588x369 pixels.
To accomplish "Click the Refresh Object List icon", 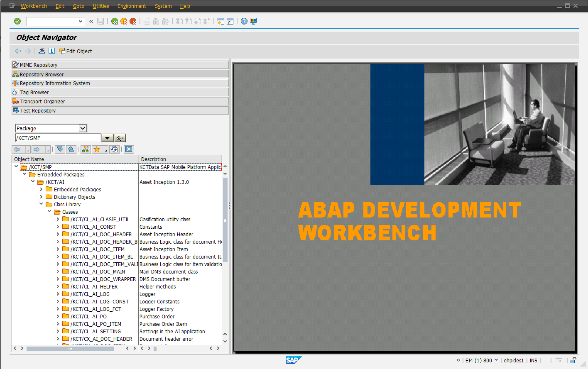I will pos(115,149).
